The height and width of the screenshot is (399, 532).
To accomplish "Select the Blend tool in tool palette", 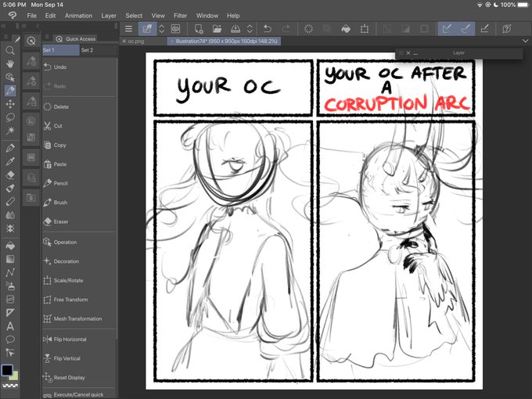I will click(10, 215).
